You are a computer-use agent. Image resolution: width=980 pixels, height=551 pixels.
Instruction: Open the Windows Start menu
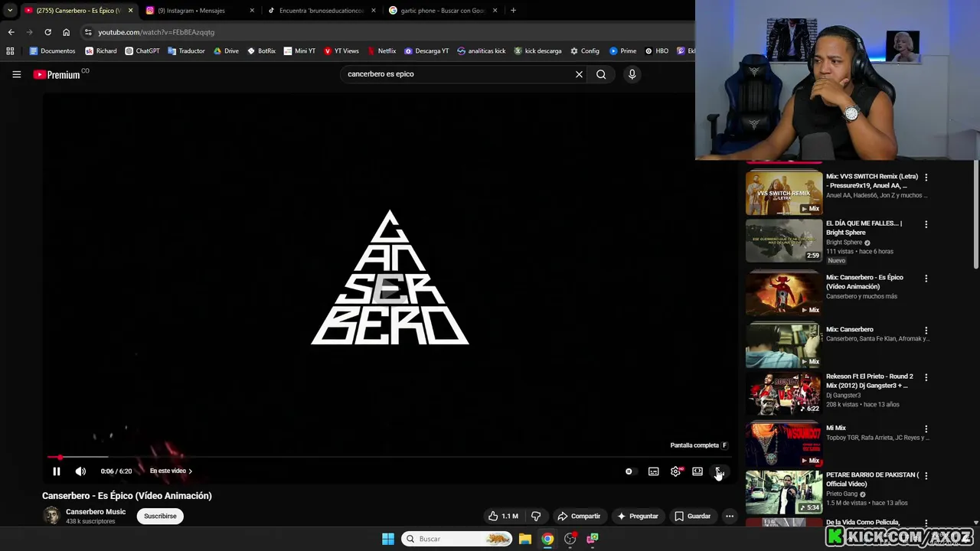click(388, 539)
